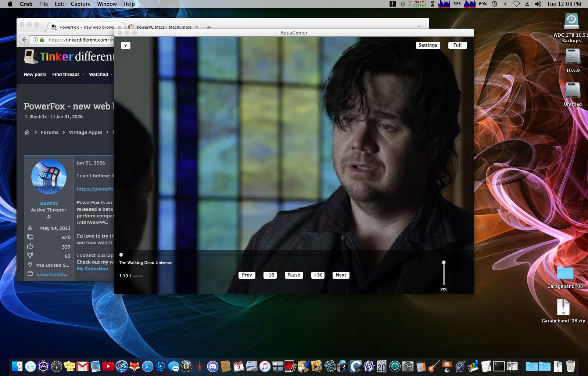The height and width of the screenshot is (376, 588).
Task: Open Discord from the dock
Action: (x=212, y=366)
